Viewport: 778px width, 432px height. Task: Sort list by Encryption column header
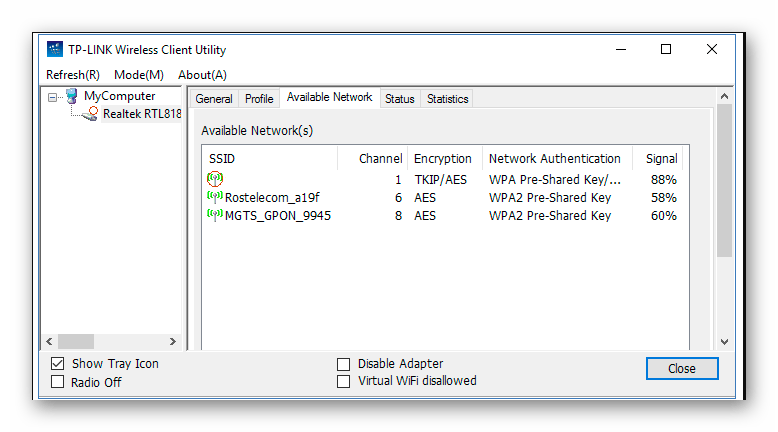[445, 159]
